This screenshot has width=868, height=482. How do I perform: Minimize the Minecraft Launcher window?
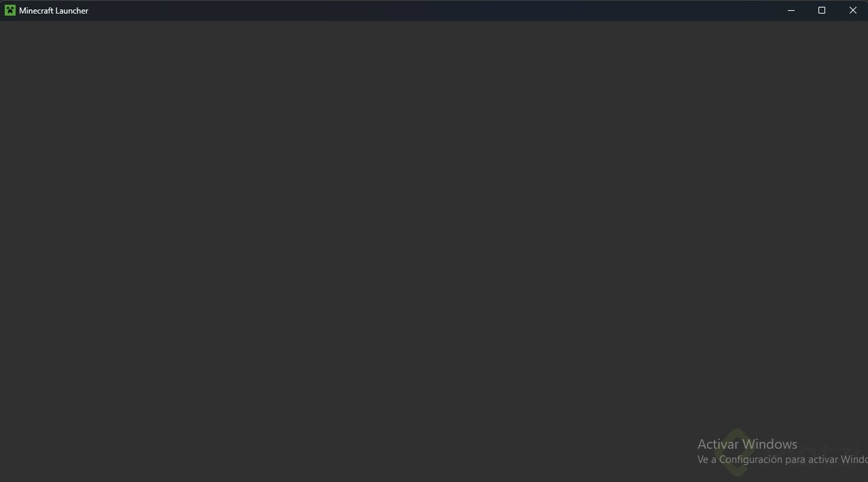tap(791, 10)
